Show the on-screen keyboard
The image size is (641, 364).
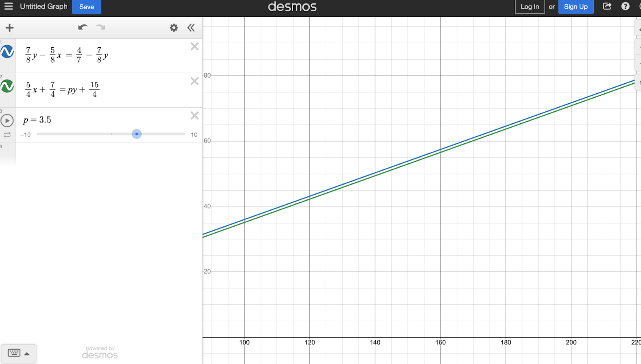point(14,353)
